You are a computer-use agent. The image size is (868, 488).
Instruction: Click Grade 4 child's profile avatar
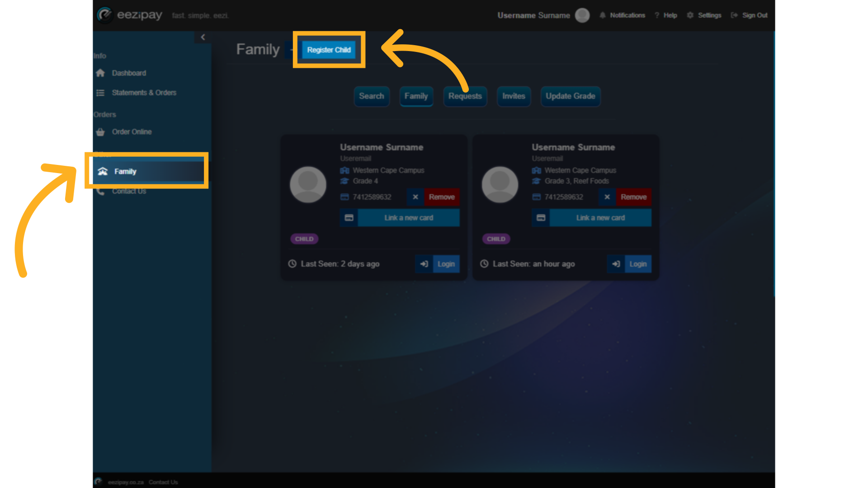(x=308, y=184)
